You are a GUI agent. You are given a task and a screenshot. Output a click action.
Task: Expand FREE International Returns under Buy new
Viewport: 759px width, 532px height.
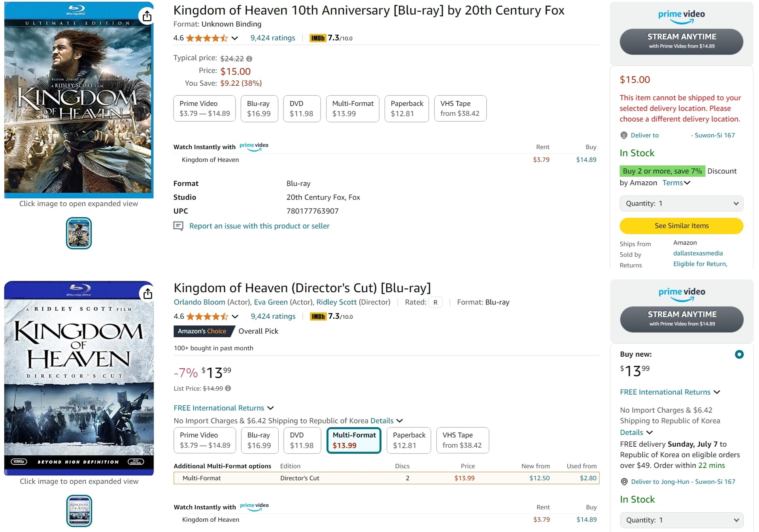[717, 392]
